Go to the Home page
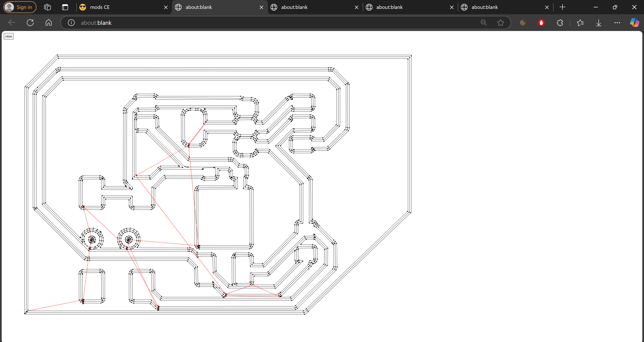This screenshot has width=644, height=342. (49, 23)
